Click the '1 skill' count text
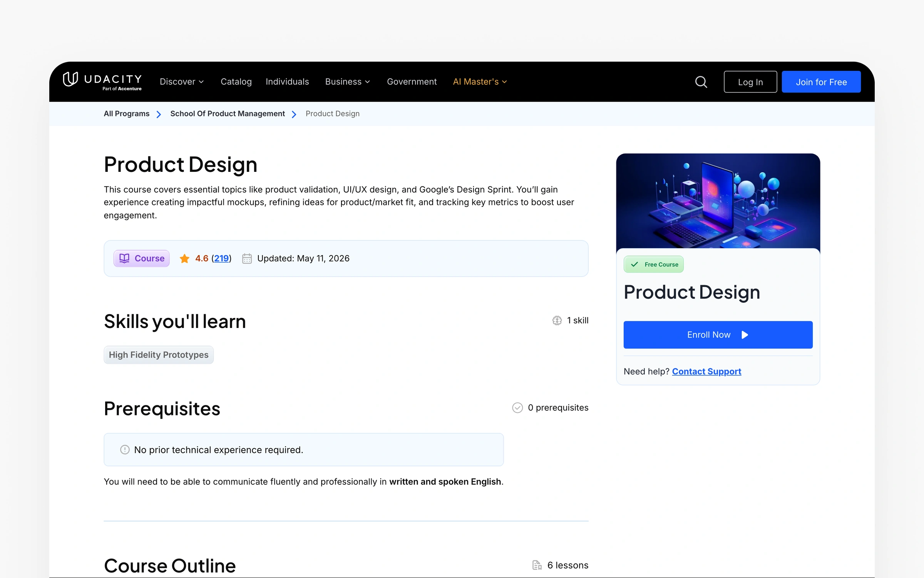 coord(577,320)
